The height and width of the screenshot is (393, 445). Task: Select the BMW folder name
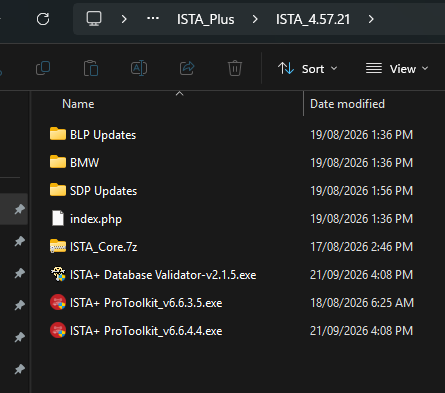click(85, 163)
